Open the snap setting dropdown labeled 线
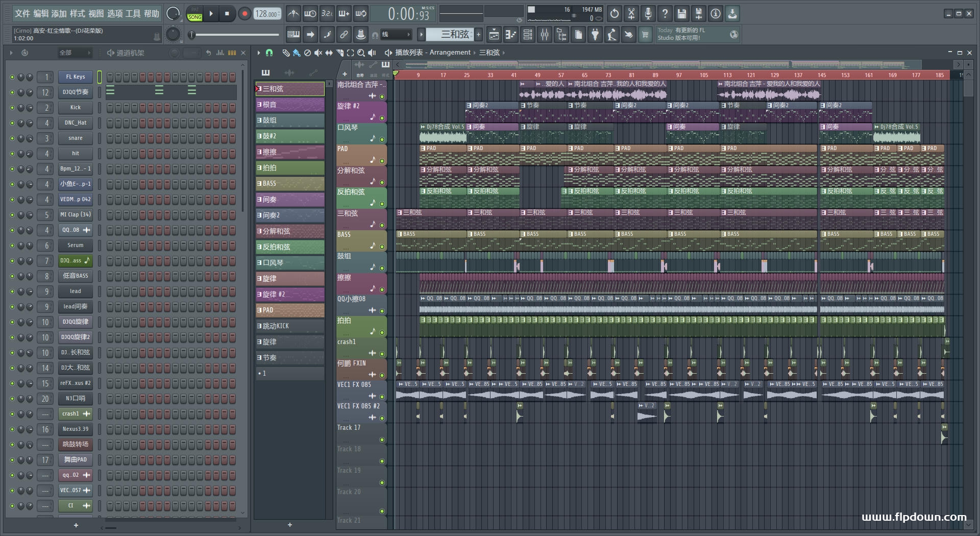The image size is (980, 536). pyautogui.click(x=396, y=35)
